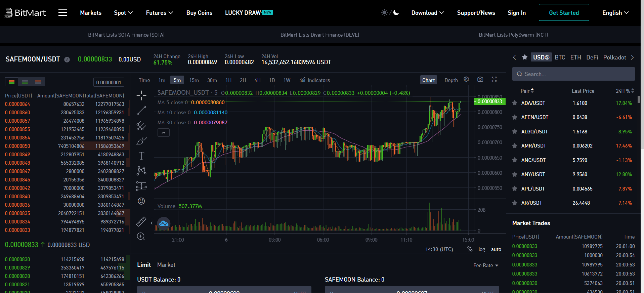Image resolution: width=644 pixels, height=293 pixels.
Task: Select the zoom in tool
Action: click(x=141, y=237)
